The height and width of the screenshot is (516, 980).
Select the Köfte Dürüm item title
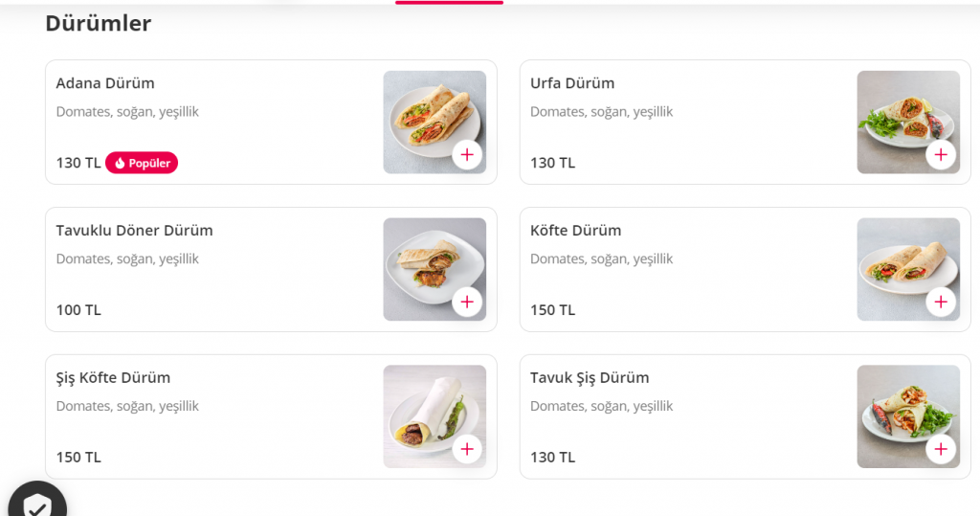pyautogui.click(x=575, y=231)
